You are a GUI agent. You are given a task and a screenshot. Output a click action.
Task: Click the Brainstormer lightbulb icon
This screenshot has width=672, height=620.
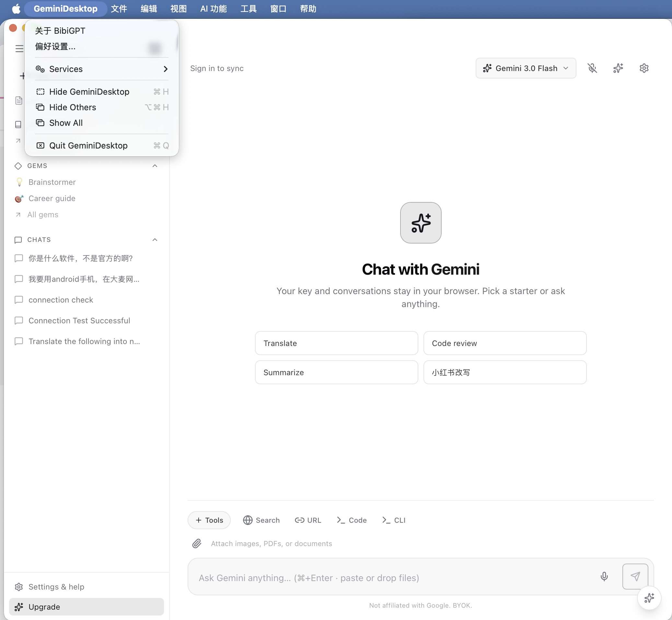(x=19, y=182)
